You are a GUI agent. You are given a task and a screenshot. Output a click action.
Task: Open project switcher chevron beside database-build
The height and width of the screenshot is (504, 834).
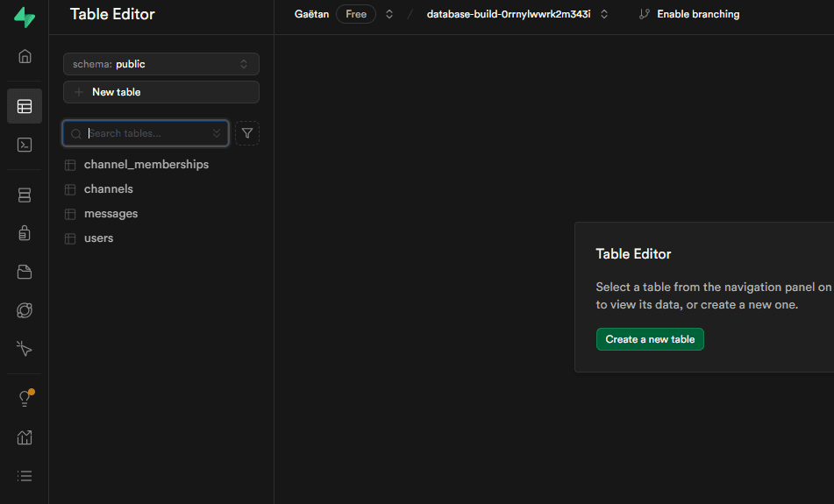(604, 14)
